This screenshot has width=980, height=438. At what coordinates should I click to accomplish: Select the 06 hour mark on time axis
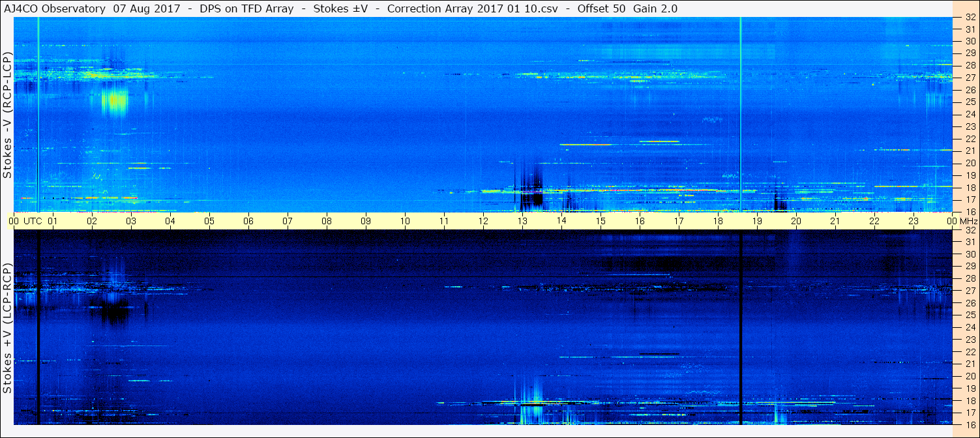coord(248,221)
